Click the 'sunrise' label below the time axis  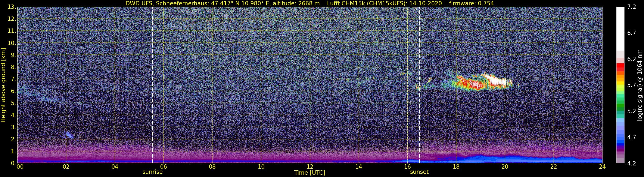(x=152, y=172)
